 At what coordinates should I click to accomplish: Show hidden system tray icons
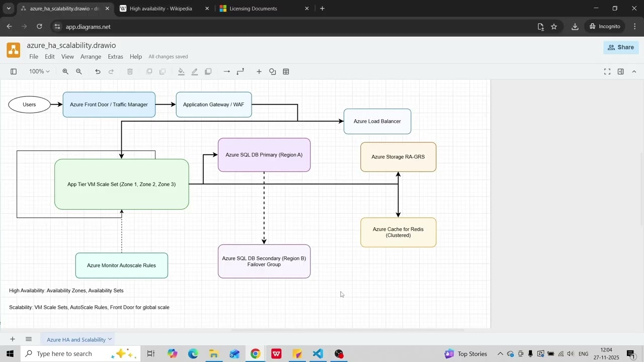500,354
